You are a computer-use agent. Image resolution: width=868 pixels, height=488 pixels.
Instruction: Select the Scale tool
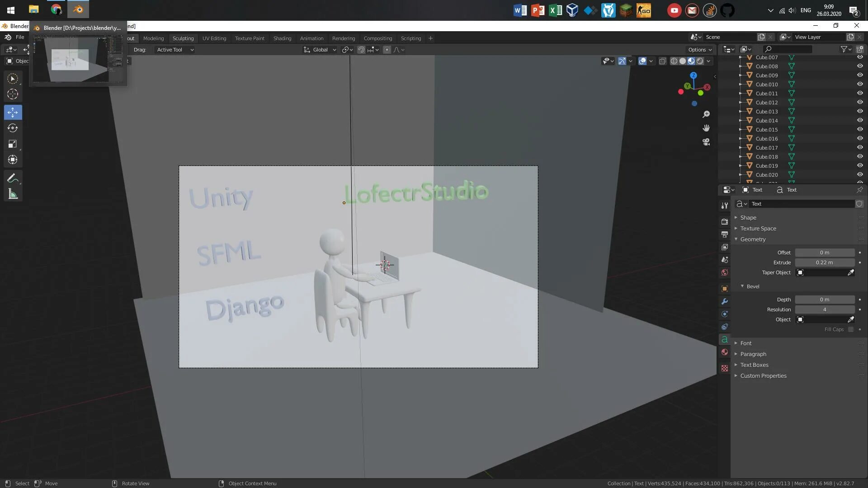(x=13, y=144)
